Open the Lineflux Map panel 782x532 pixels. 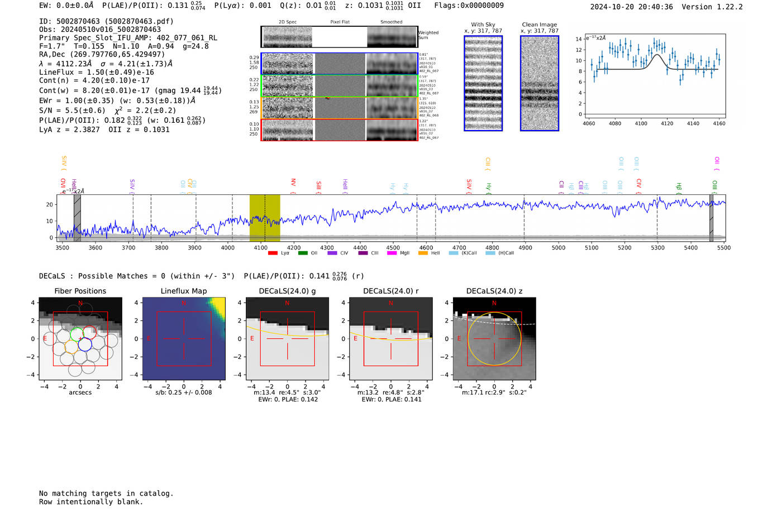[x=184, y=339]
